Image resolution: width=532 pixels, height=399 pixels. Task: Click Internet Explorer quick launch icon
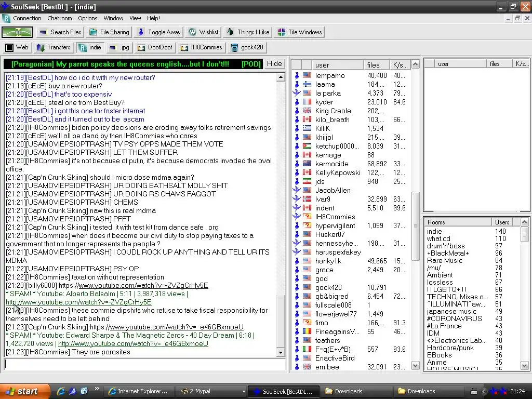[61, 391]
